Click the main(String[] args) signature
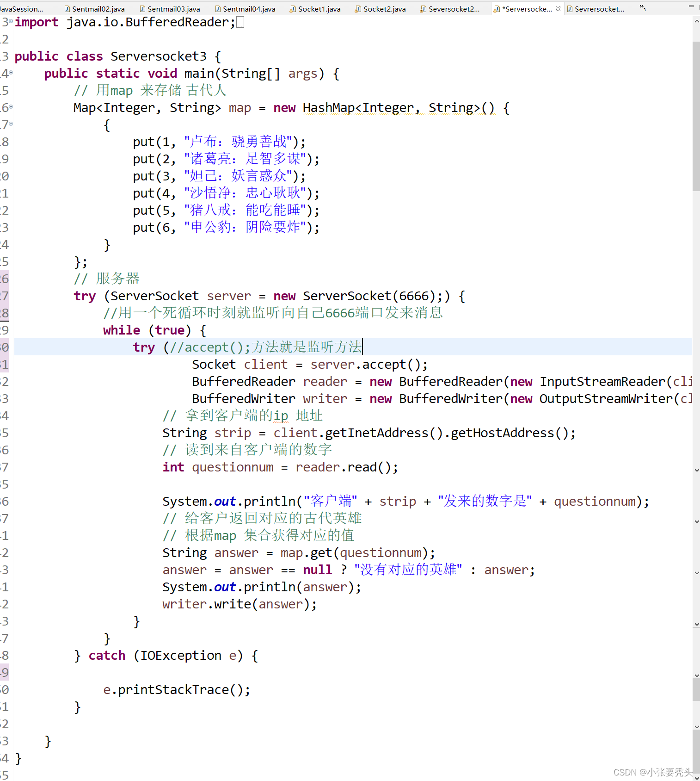Viewport: 700px width, 781px height. pos(255,74)
